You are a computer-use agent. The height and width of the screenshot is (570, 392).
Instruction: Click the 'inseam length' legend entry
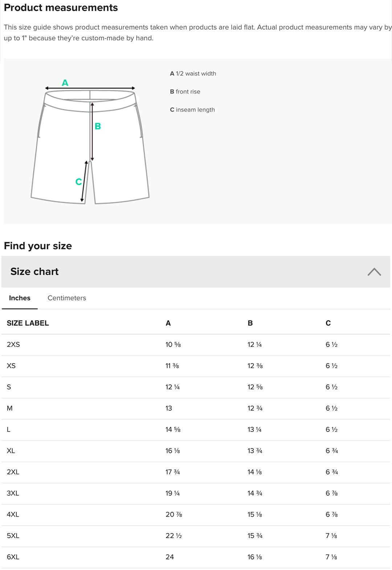[192, 110]
